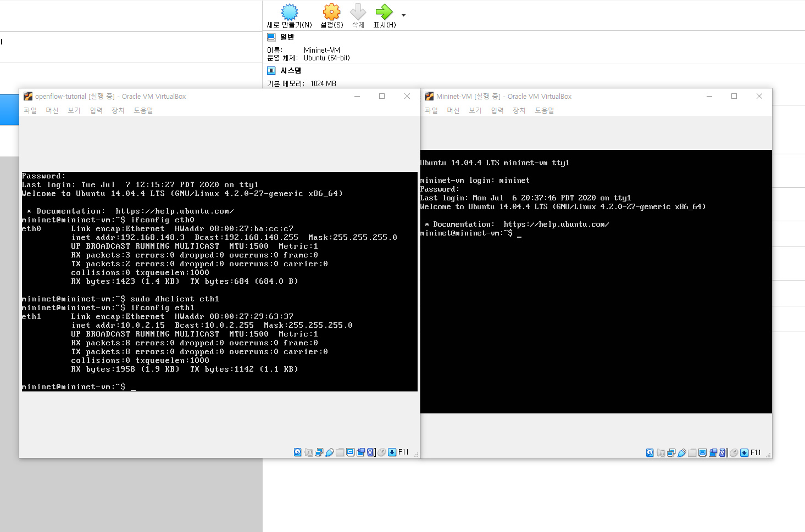Image resolution: width=805 pixels, height=532 pixels.
Task: Click host key arrow icon in openflow-tutorial status bar
Action: click(392, 452)
